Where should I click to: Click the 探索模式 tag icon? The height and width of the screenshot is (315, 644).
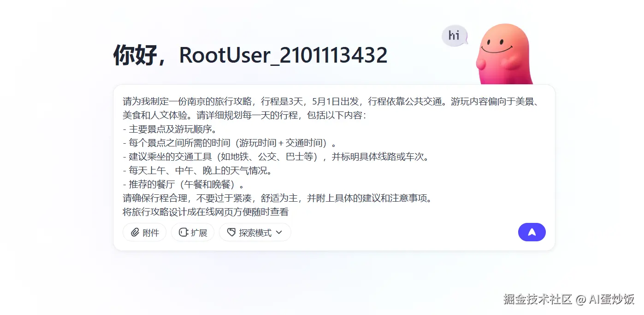tap(231, 233)
